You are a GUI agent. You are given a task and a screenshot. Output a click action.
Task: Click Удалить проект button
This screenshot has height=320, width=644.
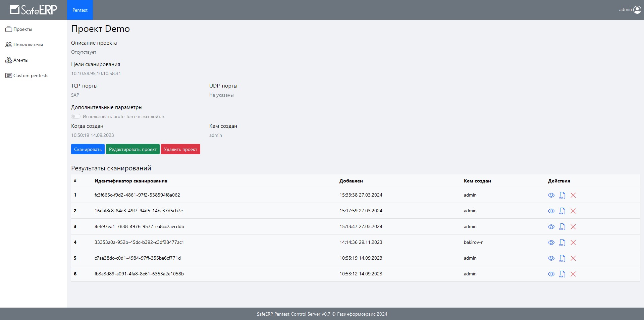pyautogui.click(x=180, y=149)
